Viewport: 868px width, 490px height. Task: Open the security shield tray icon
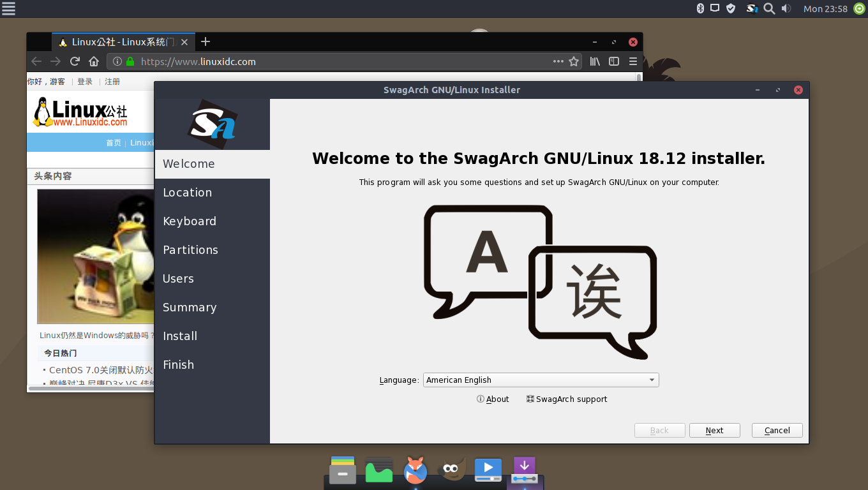tap(731, 8)
